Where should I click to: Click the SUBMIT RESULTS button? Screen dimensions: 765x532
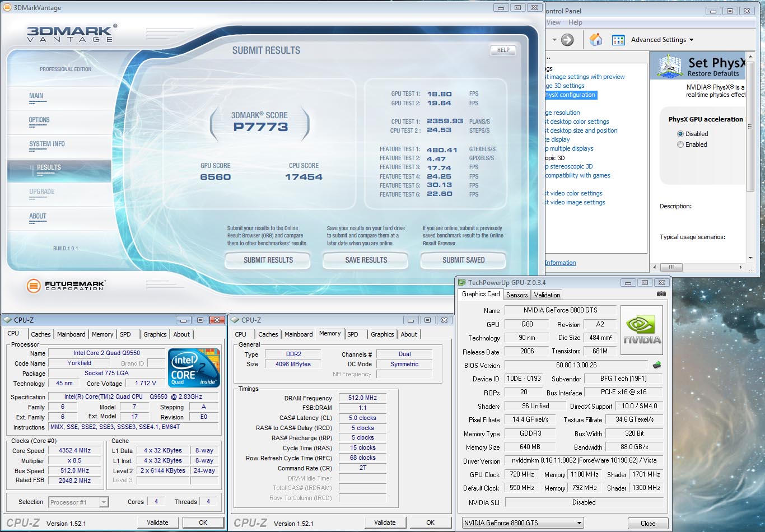click(268, 260)
